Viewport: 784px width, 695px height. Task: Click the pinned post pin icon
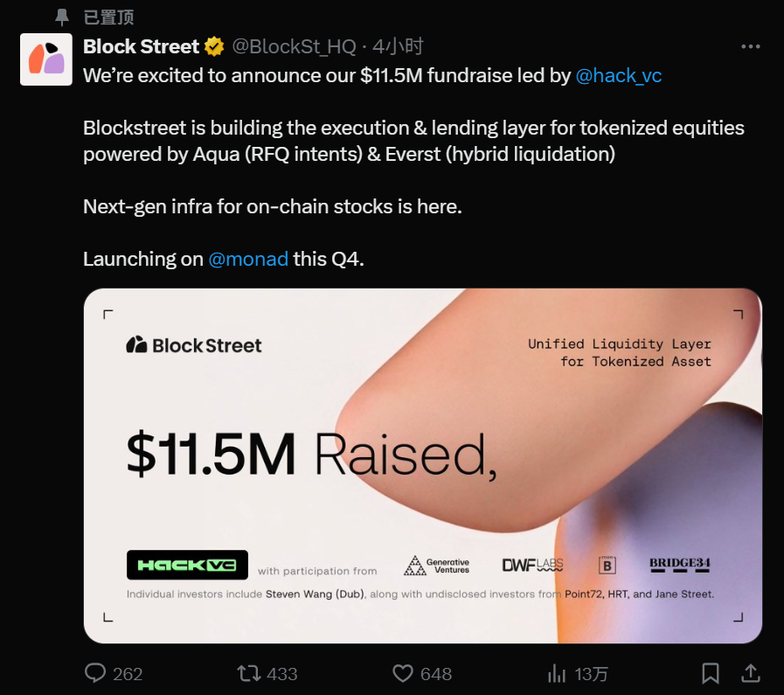62,17
